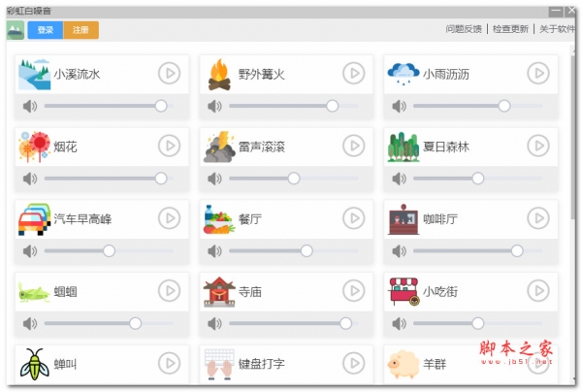The height and width of the screenshot is (392, 582).
Task: Click the 雷声滚滚 volume slider handle
Action: point(294,179)
